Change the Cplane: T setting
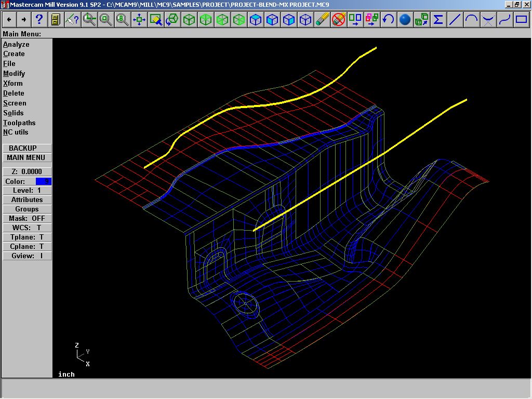The width and height of the screenshot is (532, 399). (x=27, y=247)
